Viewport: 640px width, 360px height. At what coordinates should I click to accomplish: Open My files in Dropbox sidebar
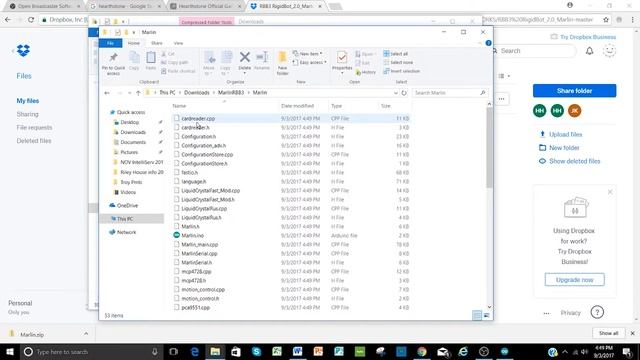pyautogui.click(x=28, y=101)
